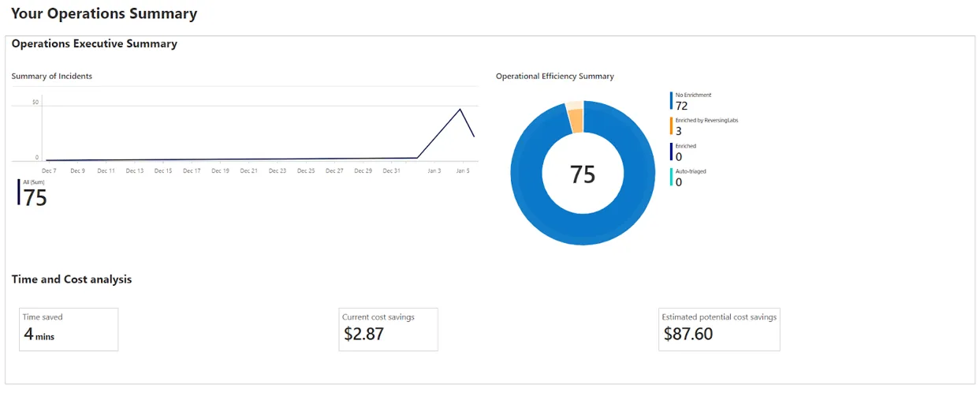980x393 pixels.
Task: Open the 'Time saved' tile
Action: (x=69, y=329)
